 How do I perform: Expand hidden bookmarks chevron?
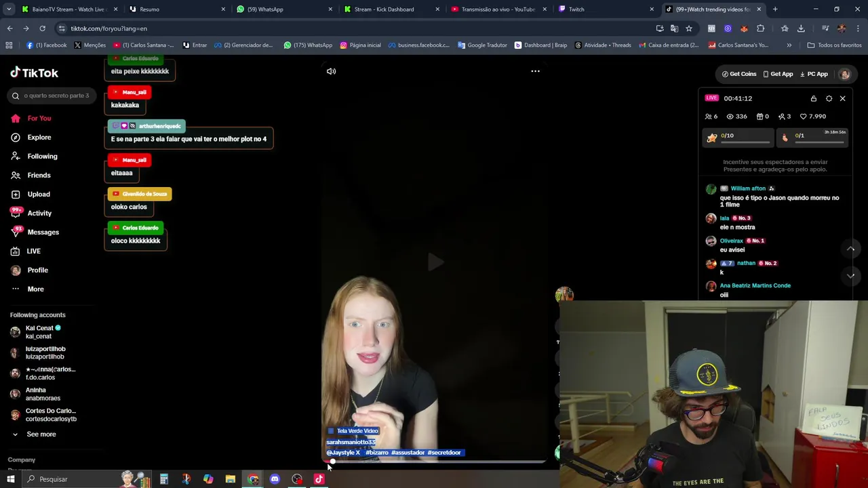(x=789, y=45)
